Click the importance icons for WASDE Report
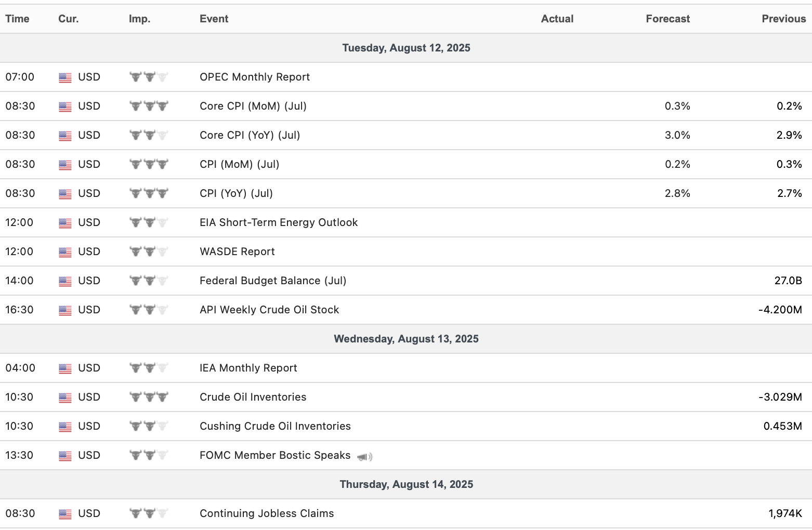The width and height of the screenshot is (812, 530). [149, 251]
